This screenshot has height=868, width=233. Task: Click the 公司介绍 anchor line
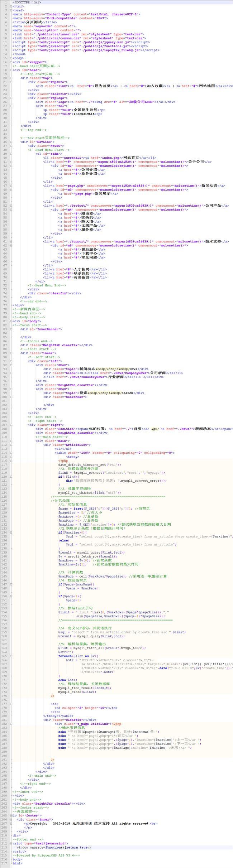pos(82,170)
